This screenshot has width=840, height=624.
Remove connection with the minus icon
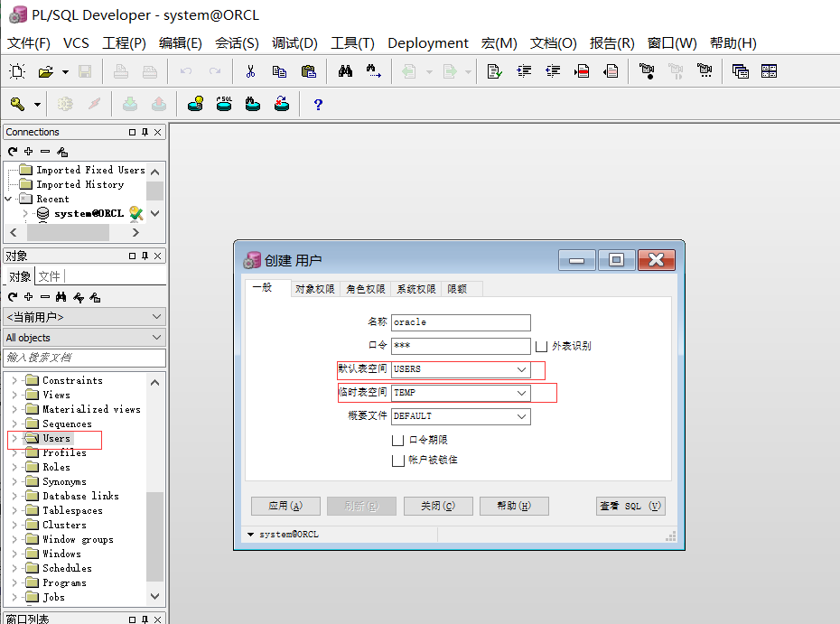click(45, 152)
